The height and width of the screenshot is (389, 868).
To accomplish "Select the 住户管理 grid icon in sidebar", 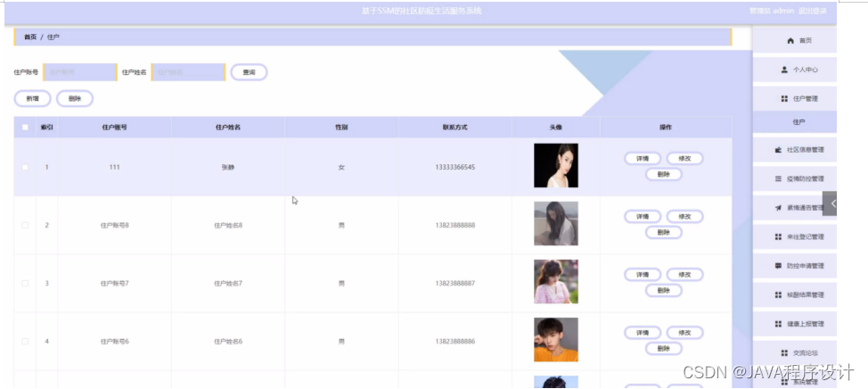I will 784,99.
